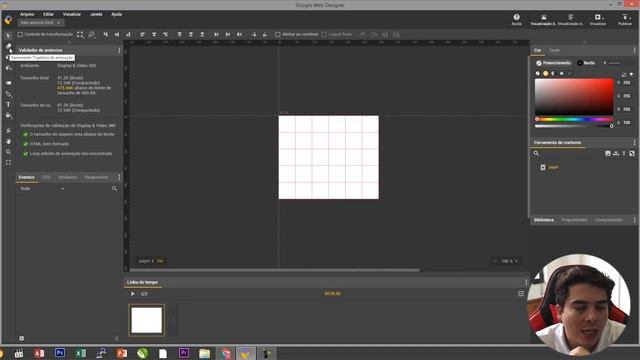This screenshot has width=640, height=360.
Task: Select page1 in the outliner
Action: 554,167
